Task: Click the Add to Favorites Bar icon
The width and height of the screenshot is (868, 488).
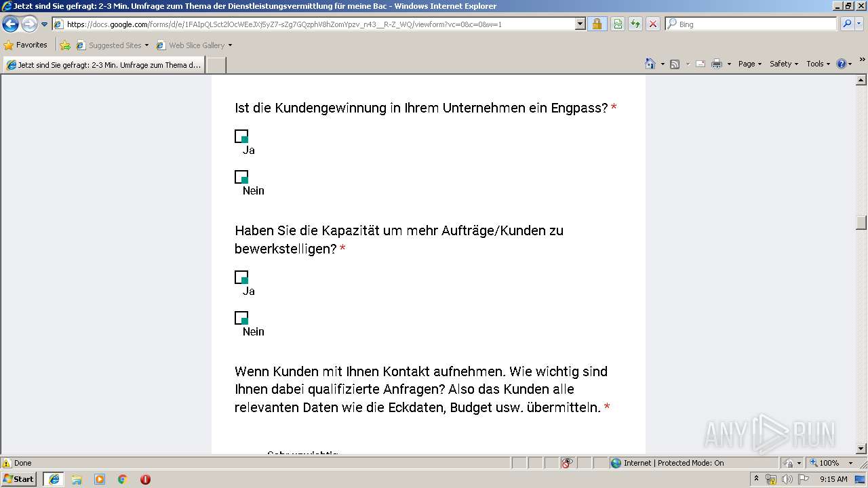Action: pyautogui.click(x=65, y=45)
